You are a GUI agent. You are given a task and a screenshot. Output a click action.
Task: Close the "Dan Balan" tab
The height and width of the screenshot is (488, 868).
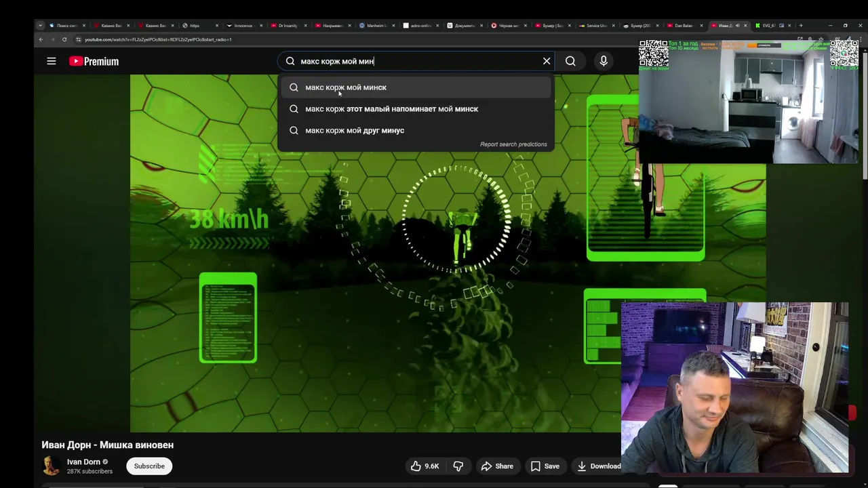702,26
